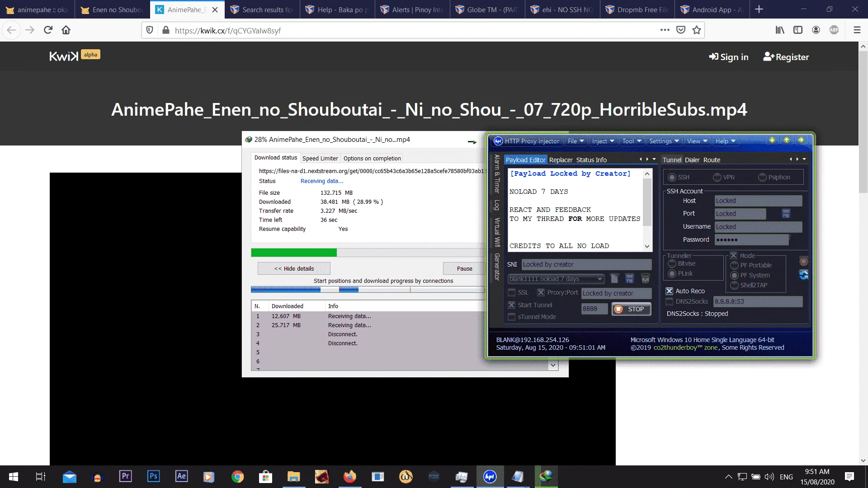This screenshot has height=488, width=868.
Task: Click the Adblock Plus extension icon
Action: 834,30
